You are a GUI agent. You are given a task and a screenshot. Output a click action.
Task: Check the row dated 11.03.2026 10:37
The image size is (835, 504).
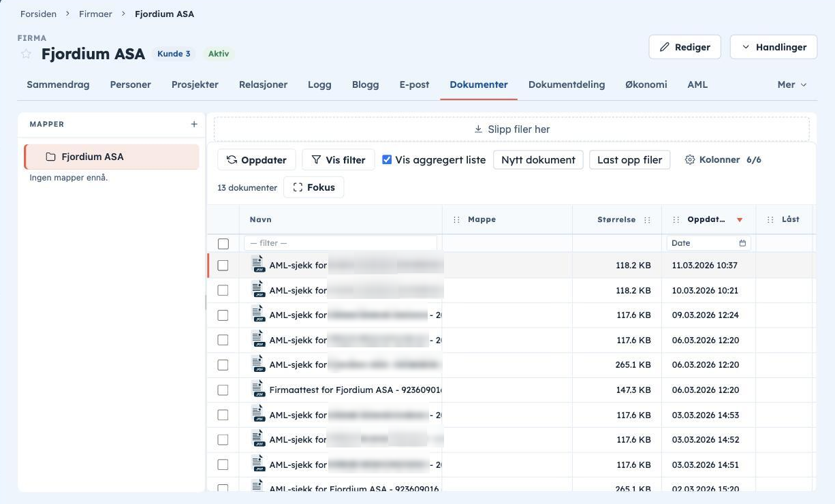coord(223,266)
